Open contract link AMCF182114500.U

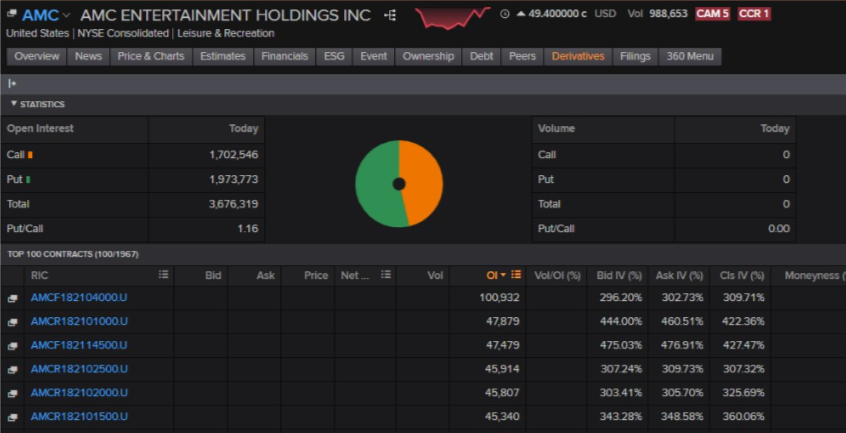tap(79, 345)
